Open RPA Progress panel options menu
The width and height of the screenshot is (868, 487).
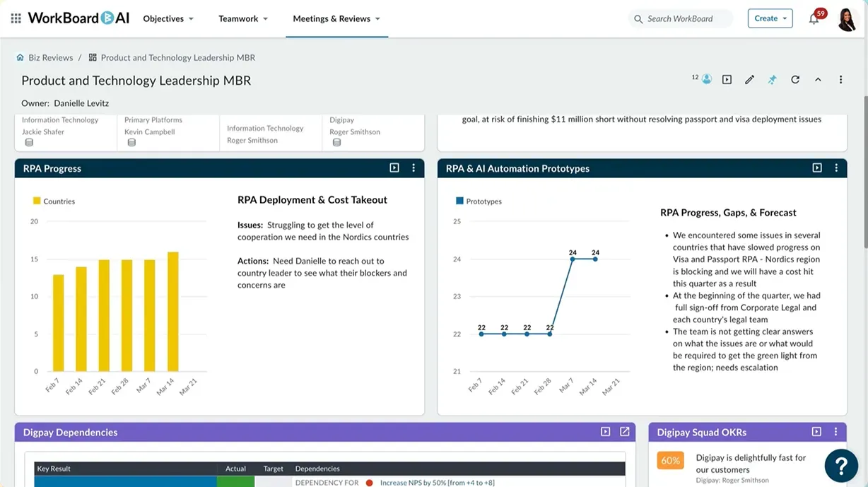pyautogui.click(x=414, y=168)
